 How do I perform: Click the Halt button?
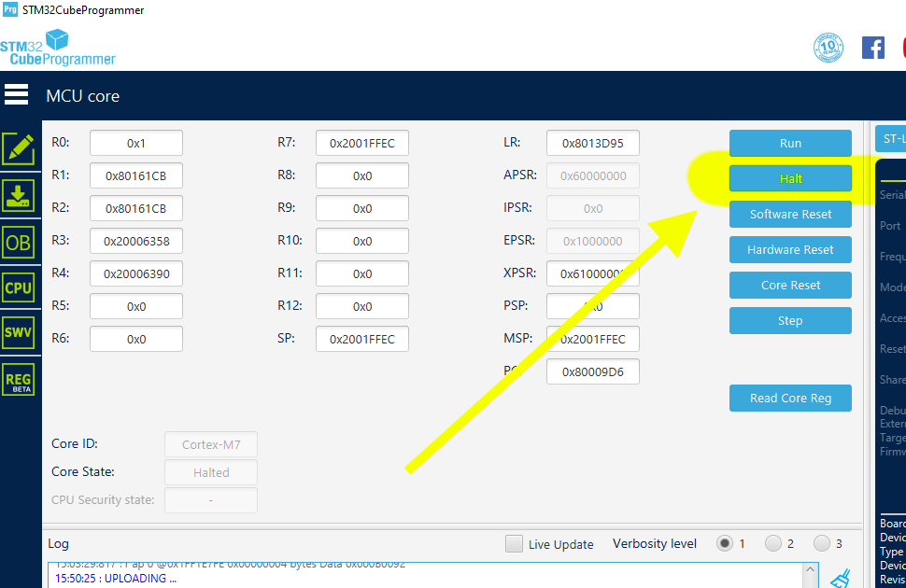click(790, 178)
